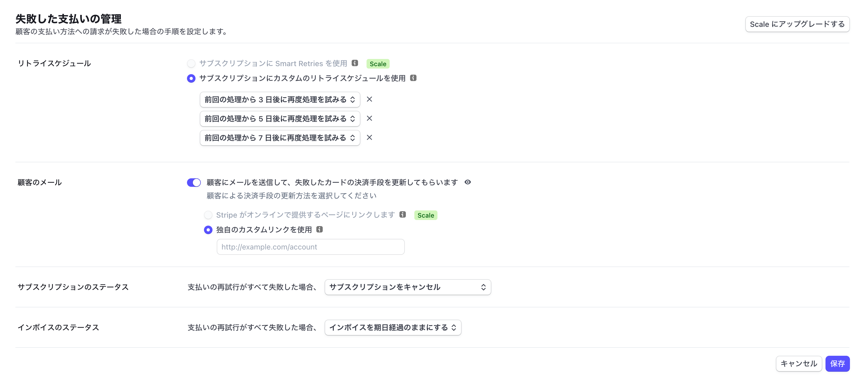Open the invoice status dropdown
The image size is (868, 381).
tap(393, 327)
